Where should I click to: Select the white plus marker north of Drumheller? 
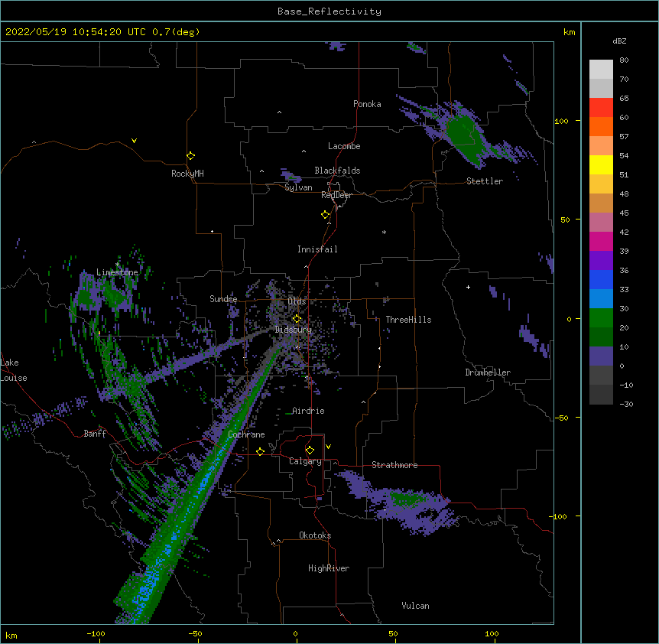click(x=468, y=287)
